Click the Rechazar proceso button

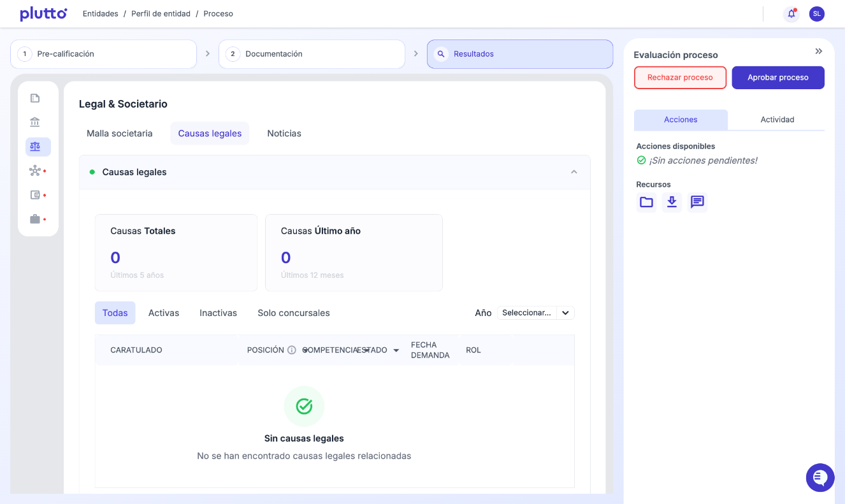coord(680,78)
